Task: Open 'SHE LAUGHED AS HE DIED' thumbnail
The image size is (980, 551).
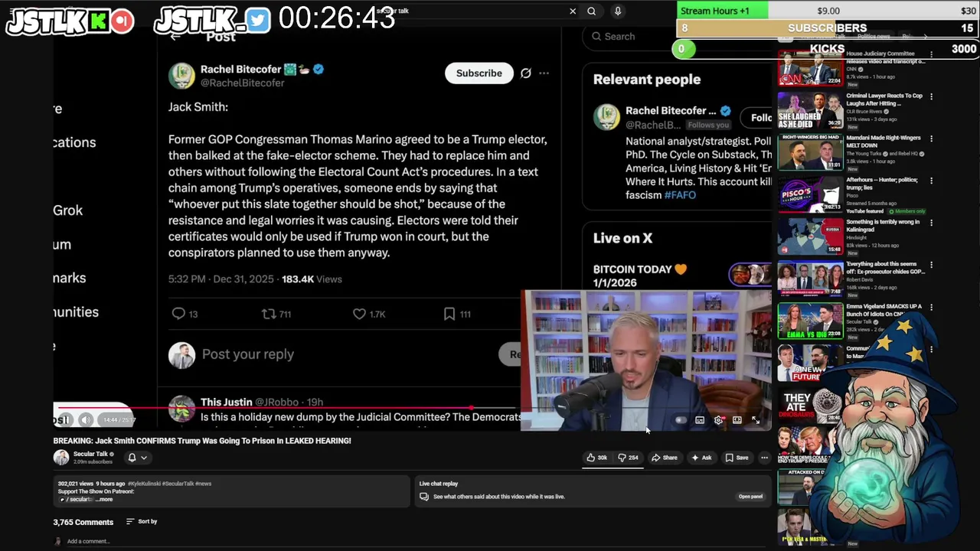Action: [x=810, y=110]
